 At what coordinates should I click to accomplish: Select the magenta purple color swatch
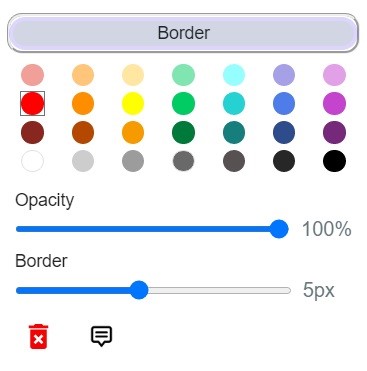click(334, 104)
